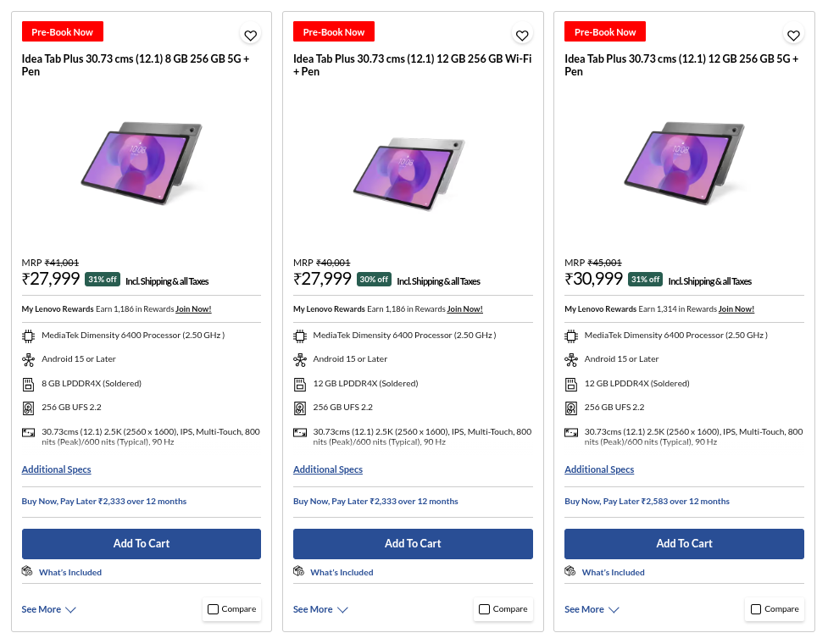Viewport: 828px width, 644px height.
Task: Open Additional Specs for 12 GB Wi-Fi tablet
Action: [x=328, y=469]
